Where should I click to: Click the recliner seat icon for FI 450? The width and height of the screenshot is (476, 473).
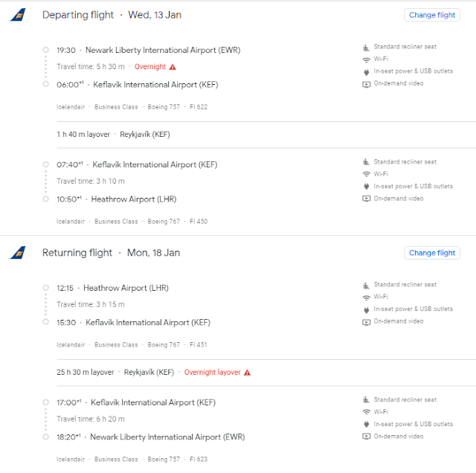coord(367,162)
